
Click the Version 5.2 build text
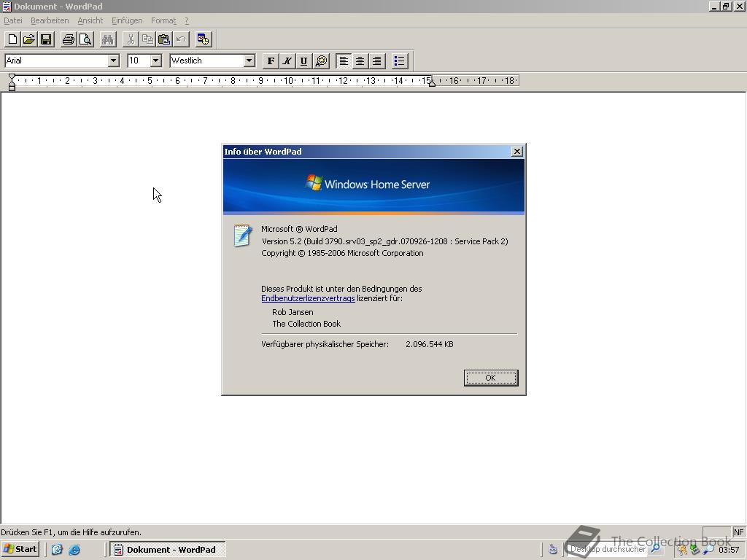pyautogui.click(x=385, y=241)
